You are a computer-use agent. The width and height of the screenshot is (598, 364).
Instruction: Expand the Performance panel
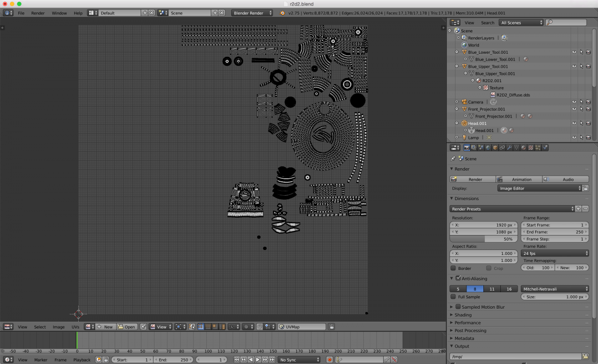[467, 323]
